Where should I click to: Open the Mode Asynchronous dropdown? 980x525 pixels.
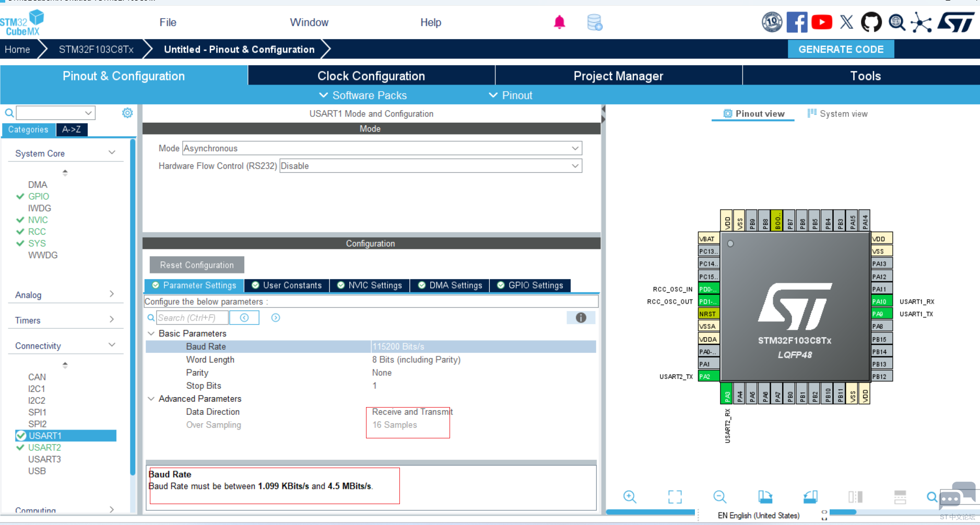(x=382, y=148)
